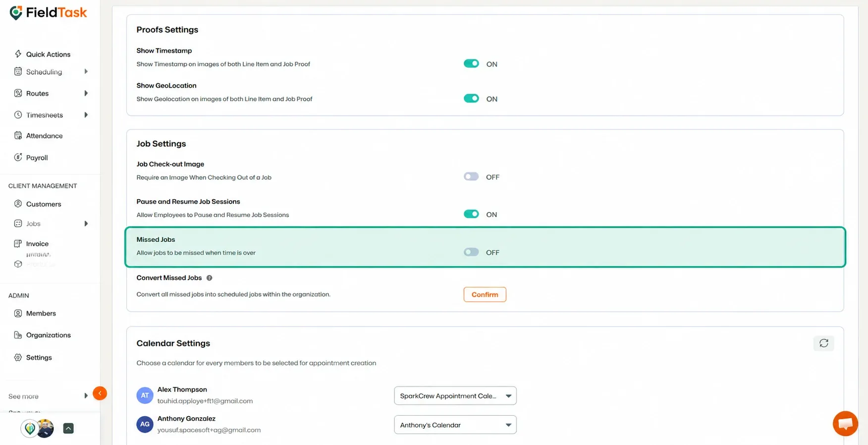
Task: Enable the Job Check-out Image toggle
Action: click(x=471, y=176)
